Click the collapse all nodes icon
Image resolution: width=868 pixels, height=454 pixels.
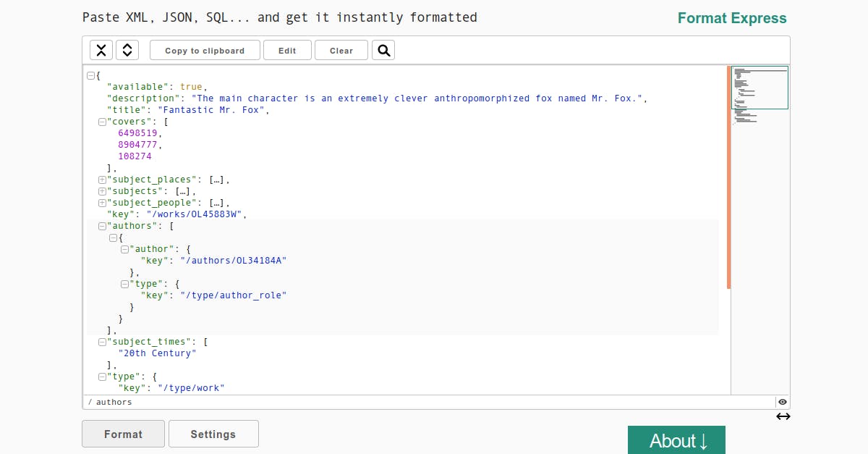coord(101,50)
